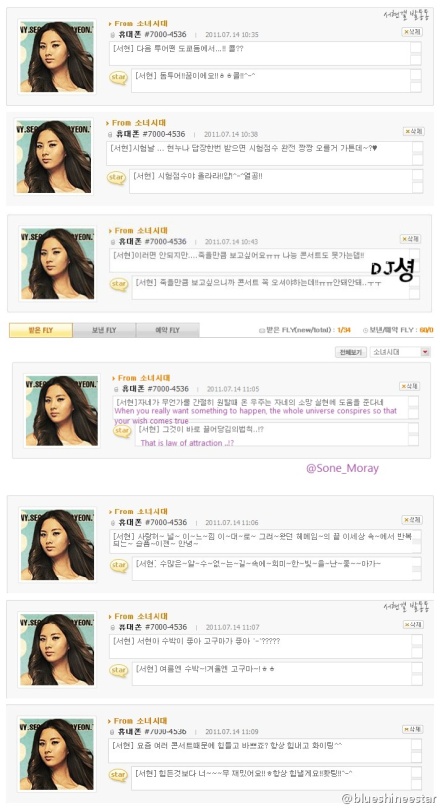This screenshot has width=440, height=809.
Task: Delete the message sent at 10:35
Action: (412, 32)
